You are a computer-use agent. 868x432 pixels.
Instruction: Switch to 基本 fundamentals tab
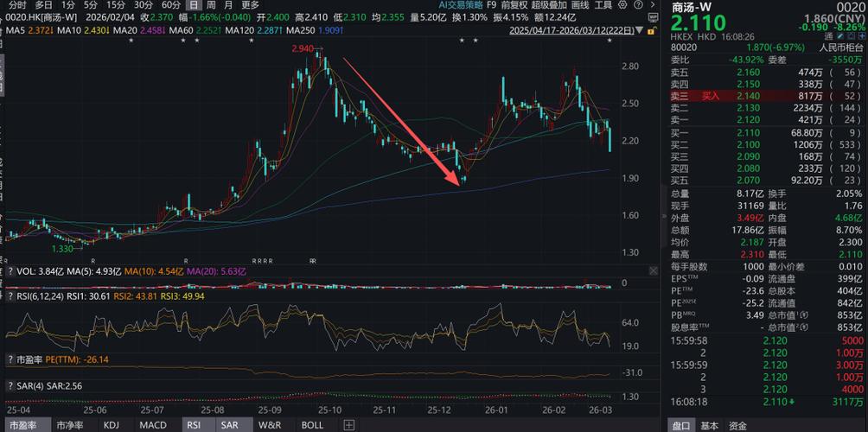[710, 425]
